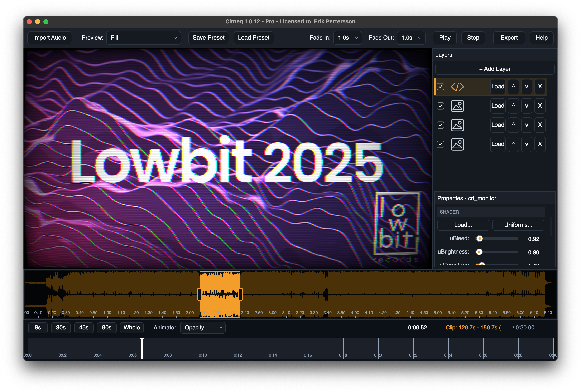Select the 30s clip length option

61,328
